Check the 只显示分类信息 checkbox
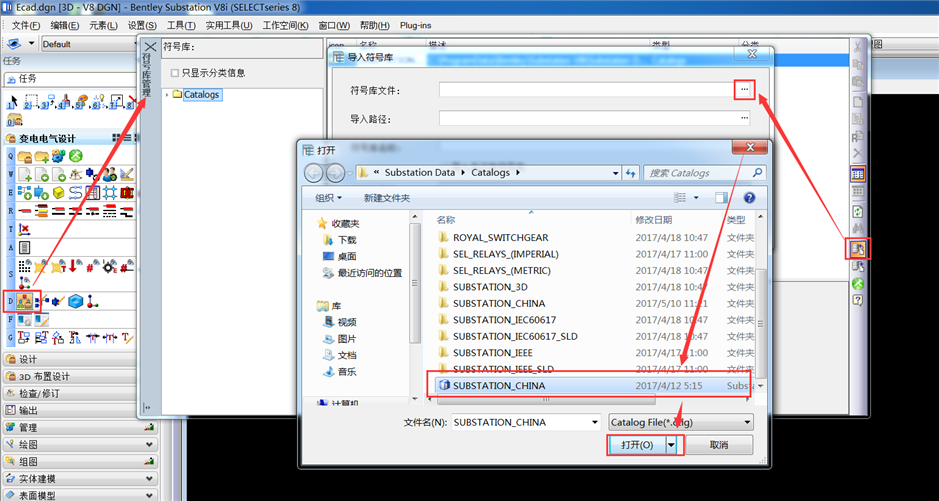 tap(175, 73)
